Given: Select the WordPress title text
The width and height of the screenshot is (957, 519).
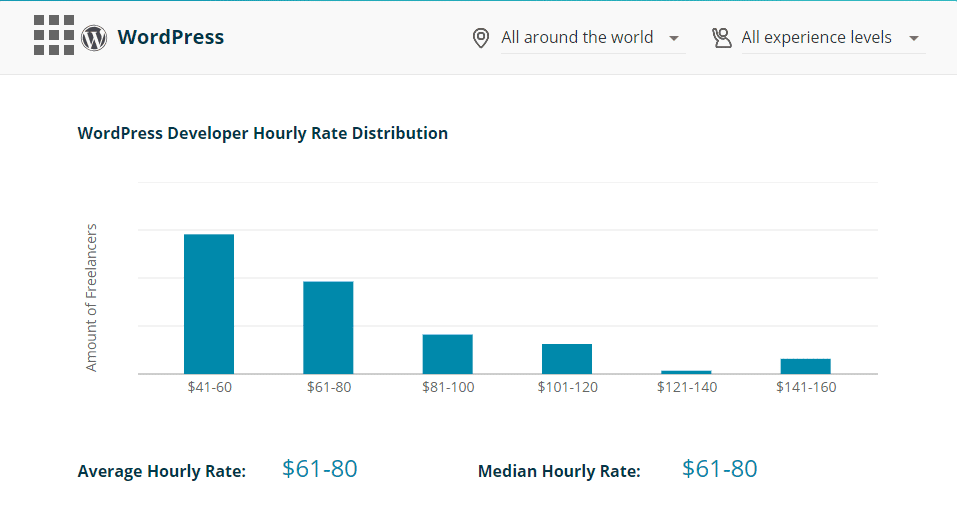Looking at the screenshot, I should [171, 38].
